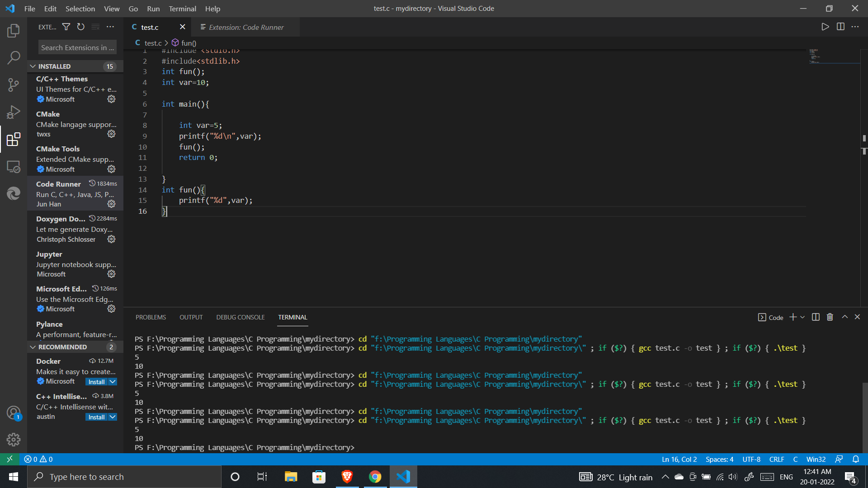Open editor more actions menu

855,27
